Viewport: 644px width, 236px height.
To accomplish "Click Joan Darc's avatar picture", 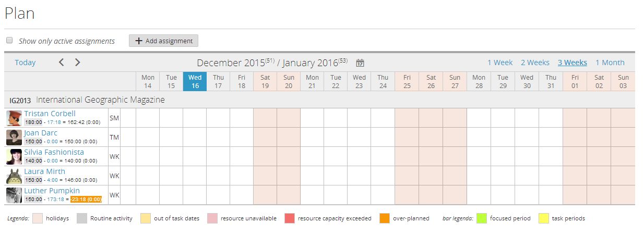I will [14, 138].
